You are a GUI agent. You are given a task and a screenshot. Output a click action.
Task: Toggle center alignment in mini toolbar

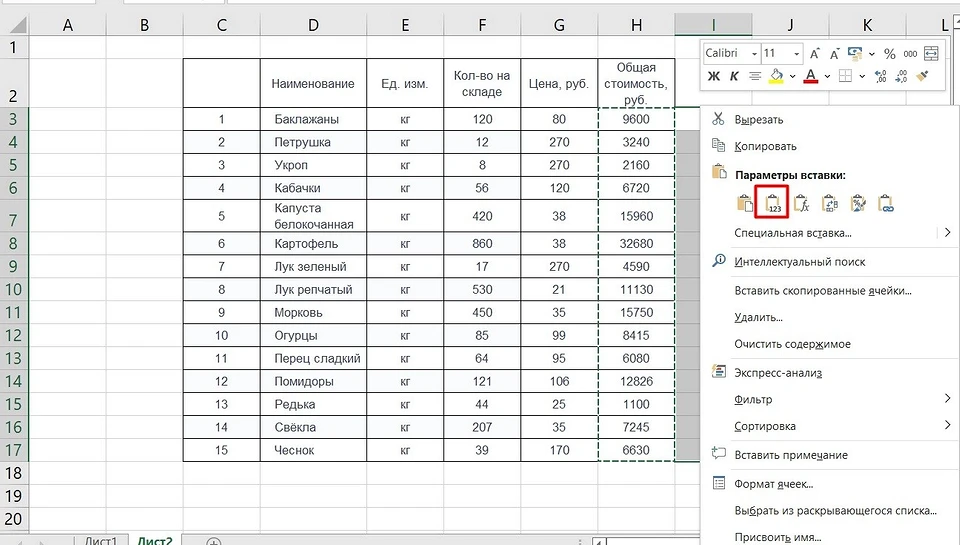tap(756, 76)
